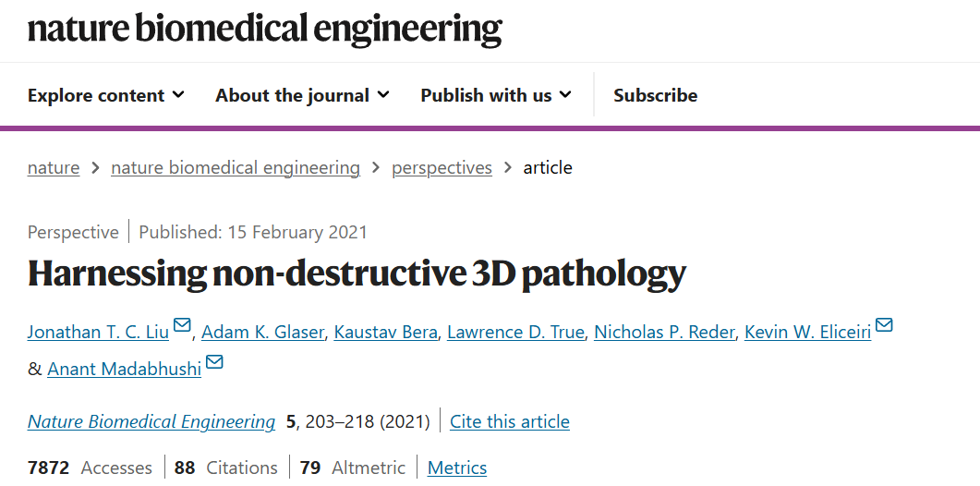Open the nature biomedical engineering breadcrumb
Image resolution: width=980 pixels, height=486 pixels.
pos(236,167)
